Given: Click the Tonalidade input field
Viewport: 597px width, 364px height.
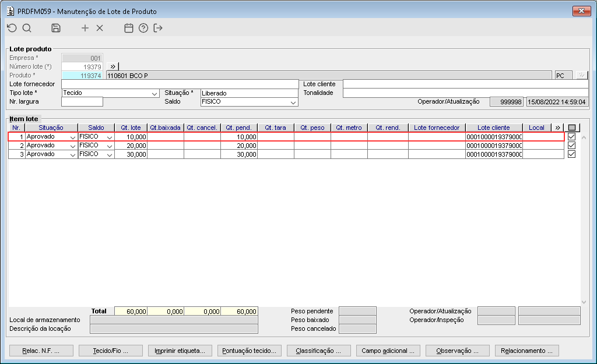Looking at the screenshot, I should point(466,93).
